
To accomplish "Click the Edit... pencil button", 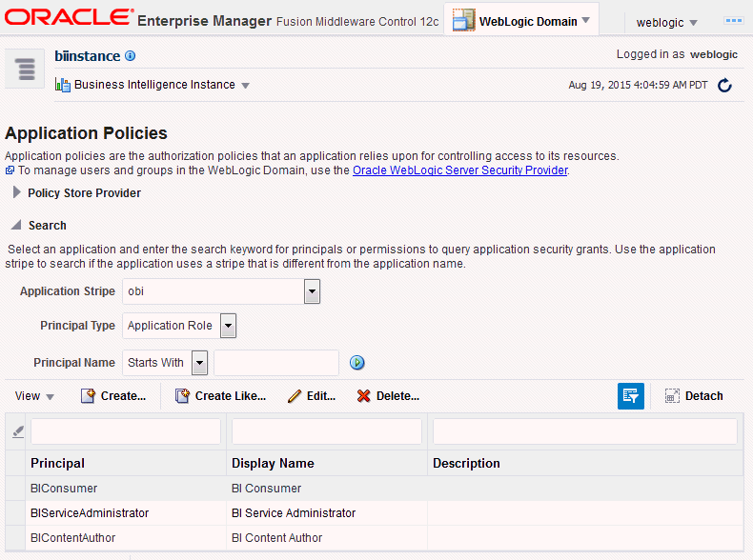I will (x=312, y=396).
